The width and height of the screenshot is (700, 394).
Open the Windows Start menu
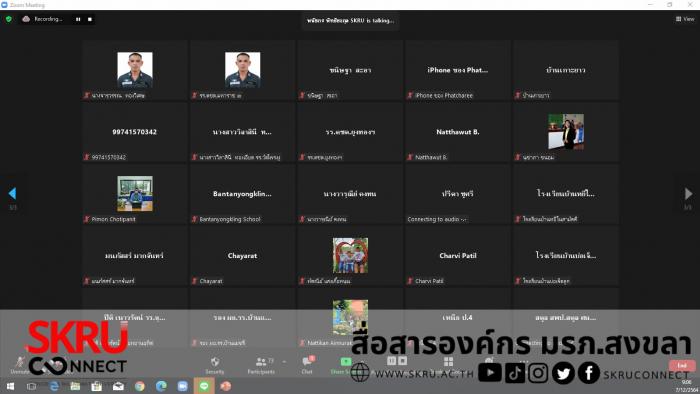(10, 386)
